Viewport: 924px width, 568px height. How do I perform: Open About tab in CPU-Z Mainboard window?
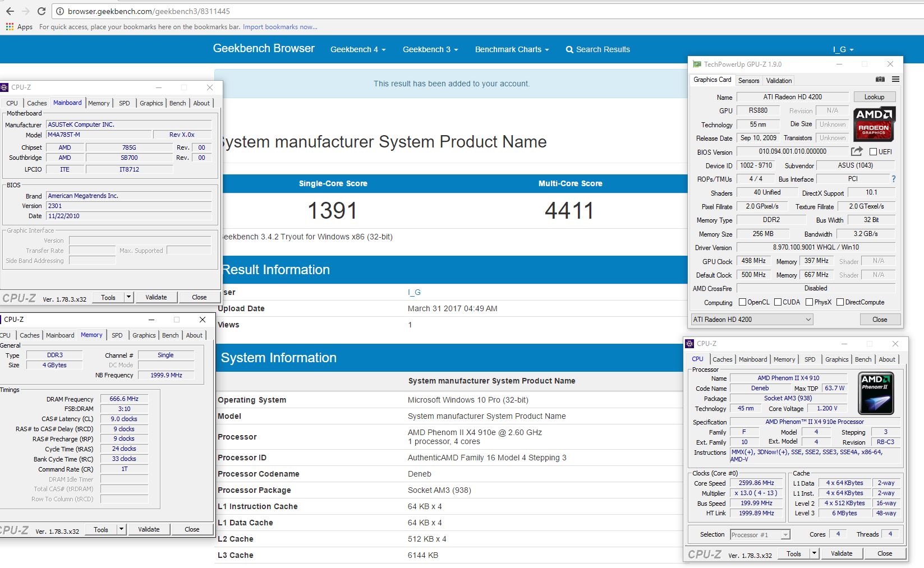[201, 103]
